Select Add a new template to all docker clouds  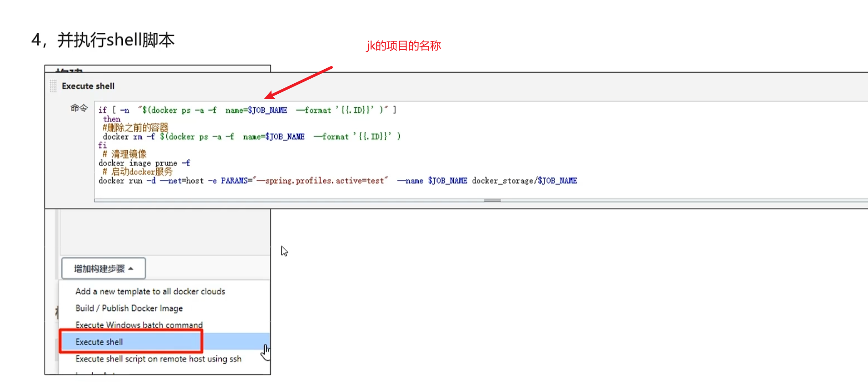click(x=150, y=291)
